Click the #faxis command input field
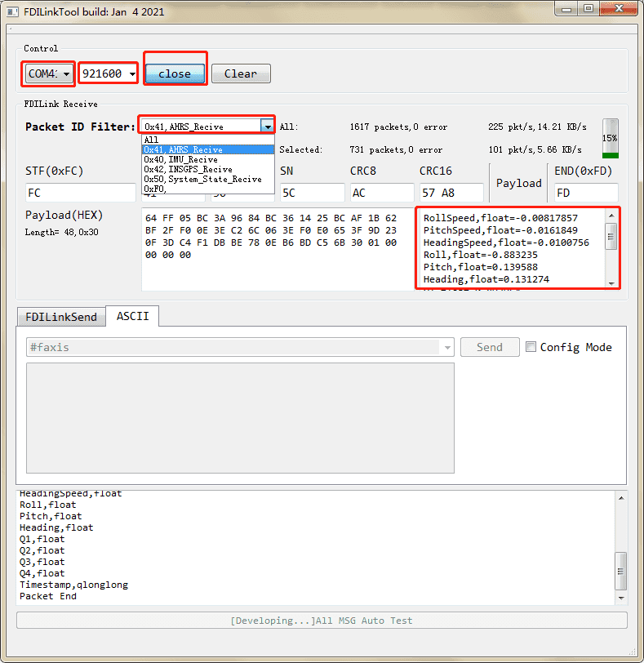The height and width of the screenshot is (663, 644). pyautogui.click(x=233, y=347)
